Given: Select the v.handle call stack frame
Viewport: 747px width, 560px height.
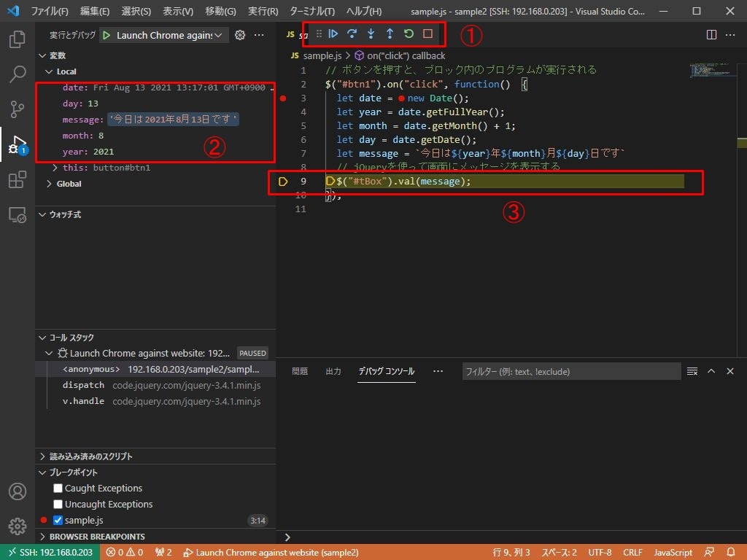Looking at the screenshot, I should pyautogui.click(x=155, y=402).
